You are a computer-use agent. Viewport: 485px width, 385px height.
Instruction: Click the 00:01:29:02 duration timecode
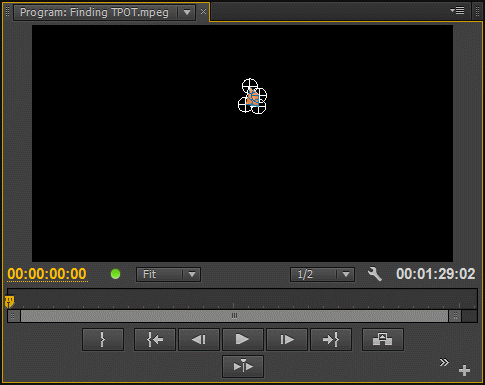click(436, 274)
